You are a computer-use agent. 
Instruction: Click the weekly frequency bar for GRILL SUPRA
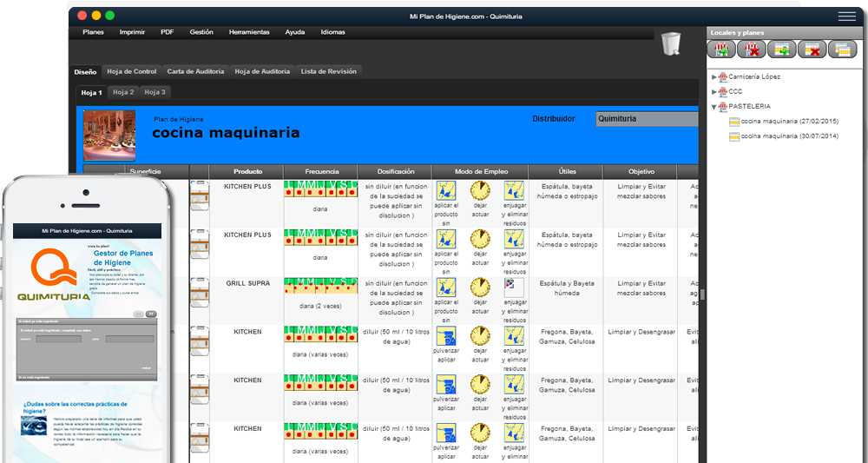pyautogui.click(x=320, y=287)
